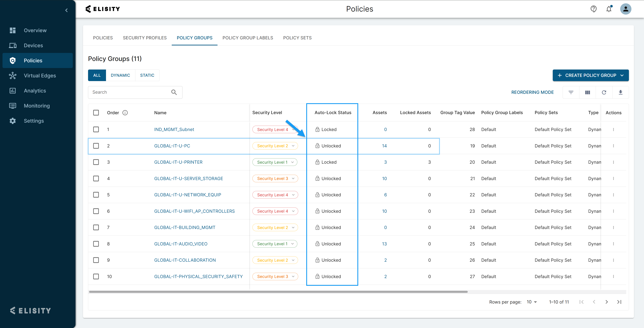Screen dimensions: 644x328
Task: Open the GLOBAL-IT-COLLABORATION policy group link
Action: point(185,260)
